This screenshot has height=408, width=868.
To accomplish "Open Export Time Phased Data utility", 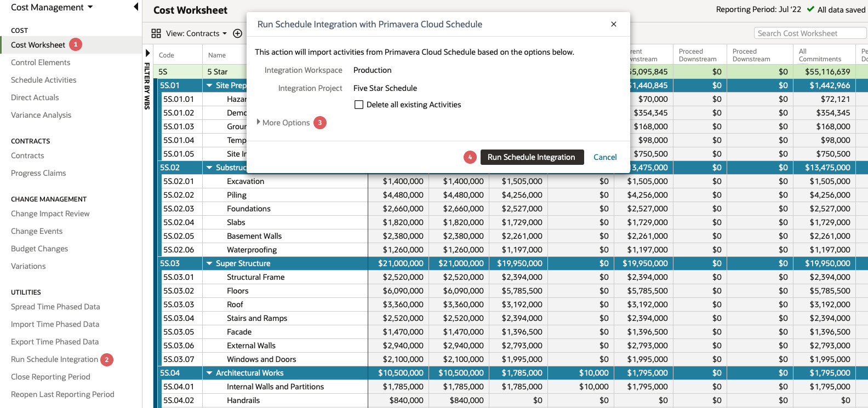I will click(55, 342).
